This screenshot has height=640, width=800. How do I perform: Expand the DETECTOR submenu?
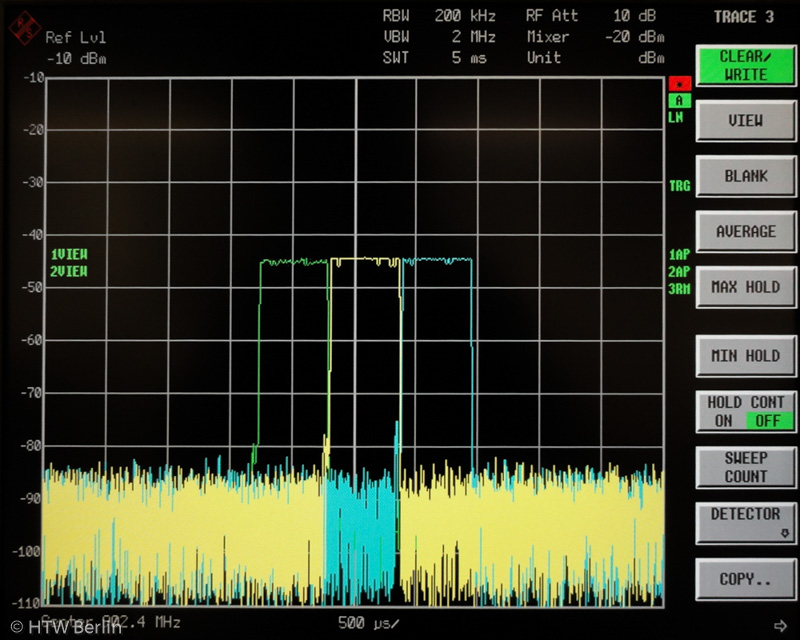[745, 522]
